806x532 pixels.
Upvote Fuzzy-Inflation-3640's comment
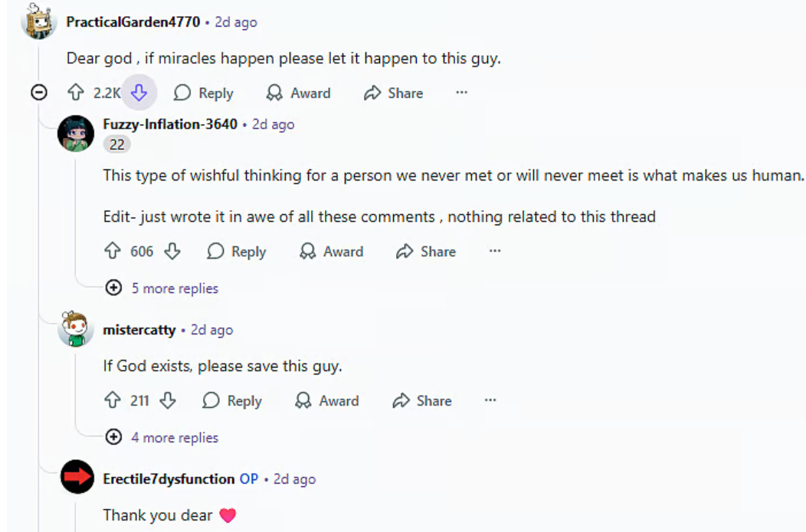click(x=113, y=251)
